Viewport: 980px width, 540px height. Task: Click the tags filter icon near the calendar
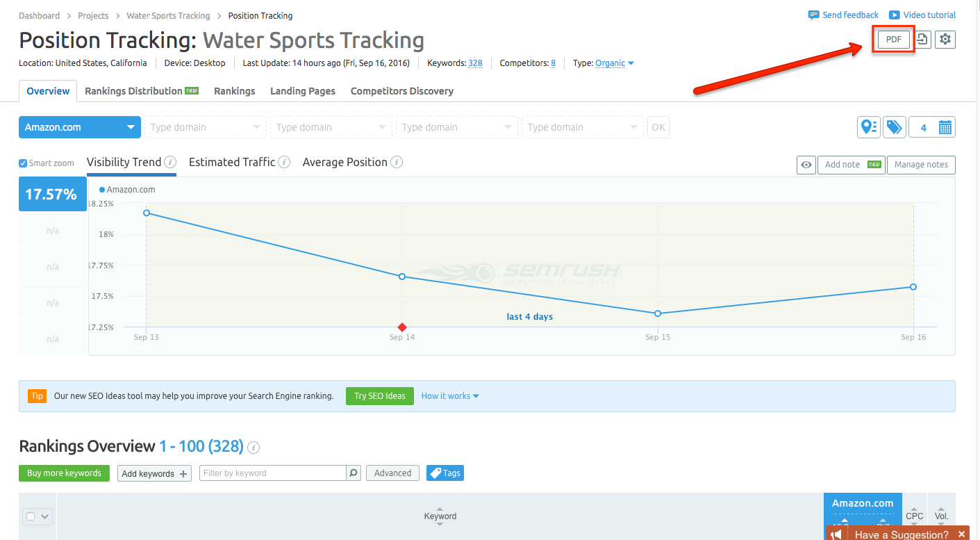point(895,127)
